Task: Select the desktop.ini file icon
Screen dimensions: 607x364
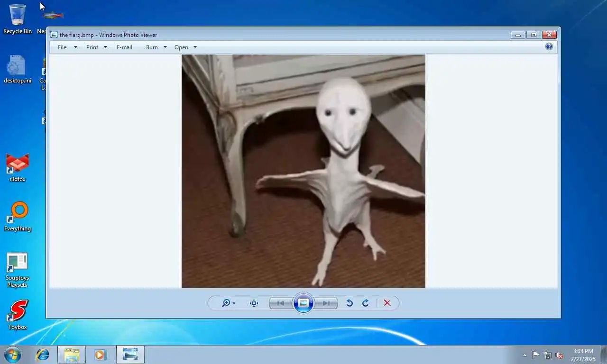Action: tap(18, 69)
